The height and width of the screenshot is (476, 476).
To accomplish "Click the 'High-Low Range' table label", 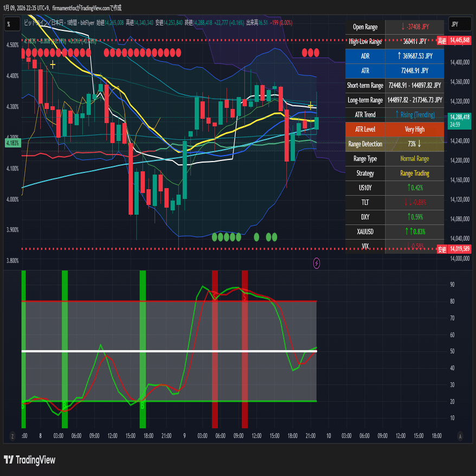I will pyautogui.click(x=365, y=42).
